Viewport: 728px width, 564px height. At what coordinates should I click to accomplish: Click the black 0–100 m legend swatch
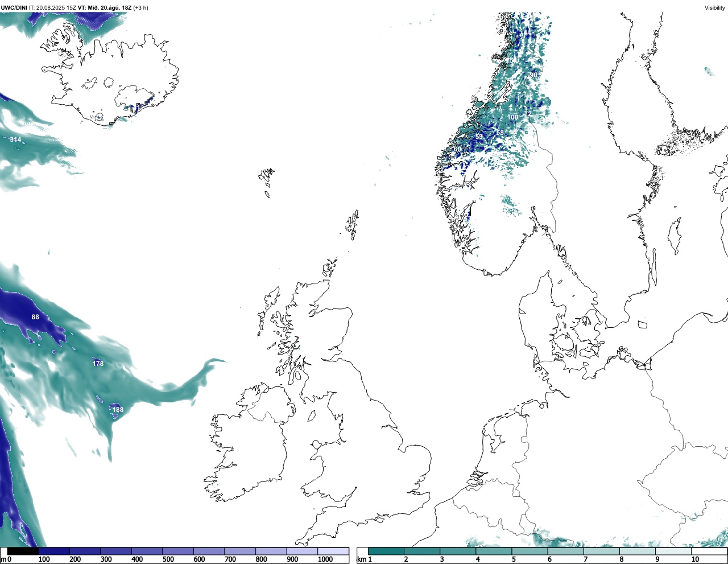(23, 551)
